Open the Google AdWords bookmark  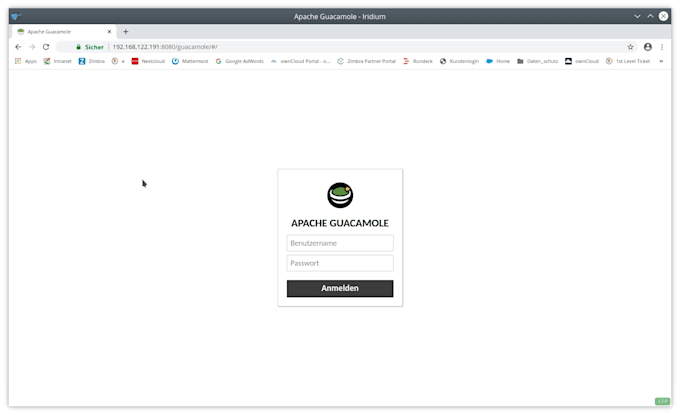[240, 61]
